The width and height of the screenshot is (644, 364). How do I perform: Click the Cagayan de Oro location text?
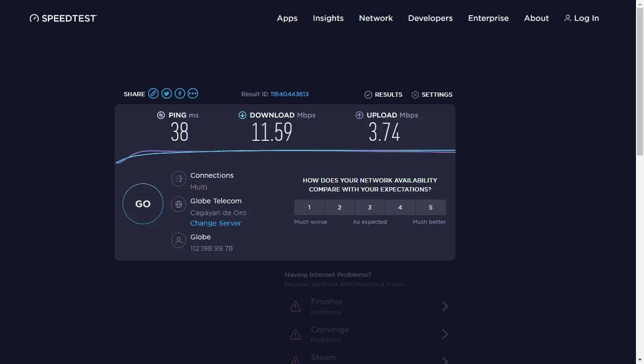[x=218, y=213]
